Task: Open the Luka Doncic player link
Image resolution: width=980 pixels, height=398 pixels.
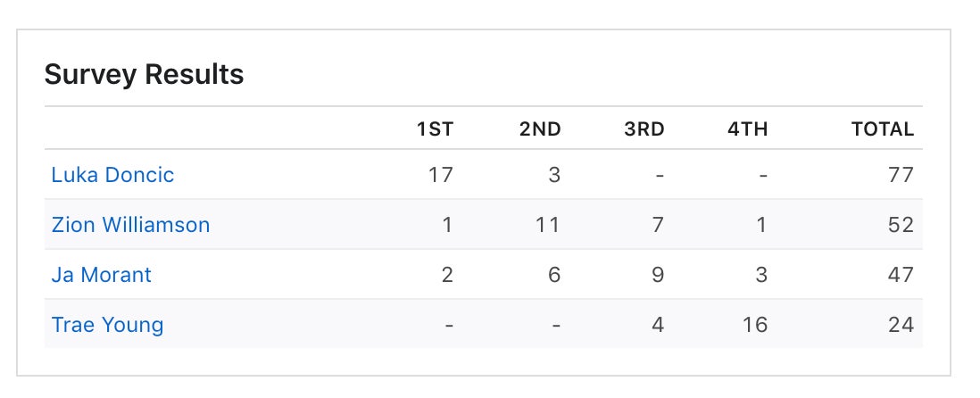Action: [112, 174]
